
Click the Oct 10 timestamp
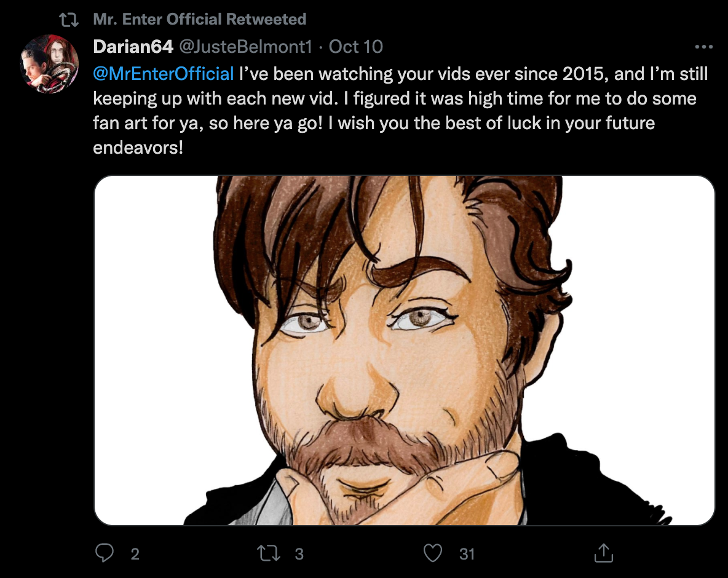(x=355, y=46)
